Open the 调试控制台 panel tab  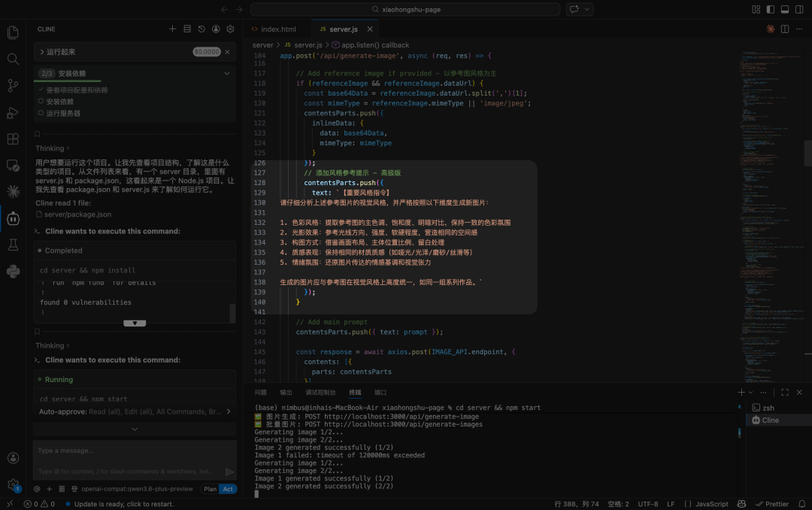[320, 393]
